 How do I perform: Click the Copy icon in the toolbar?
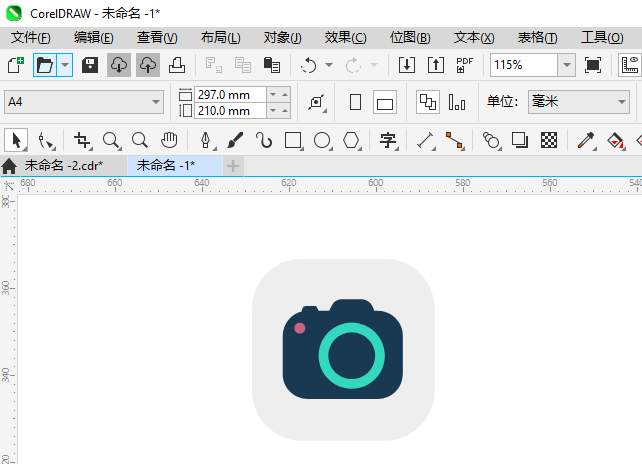[x=243, y=65]
